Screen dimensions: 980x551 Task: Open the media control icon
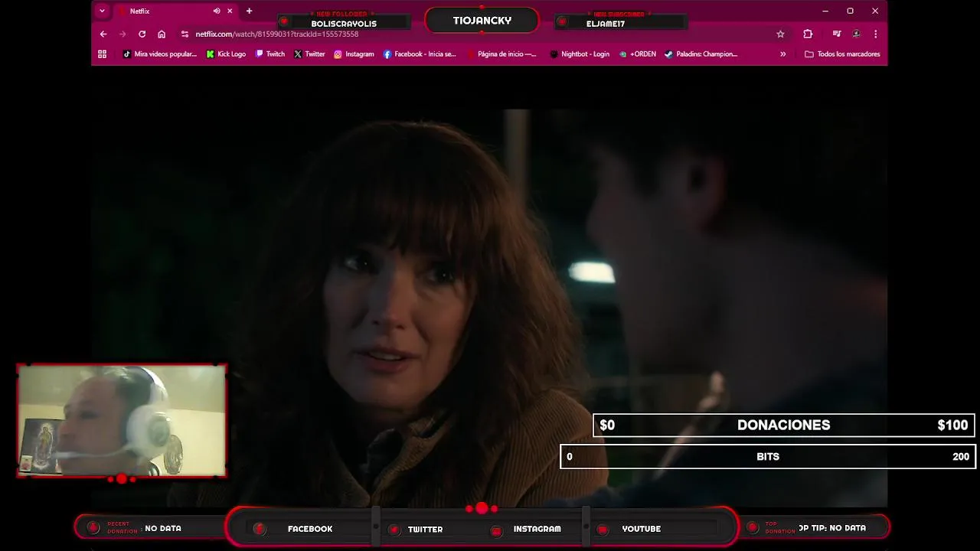pos(837,34)
